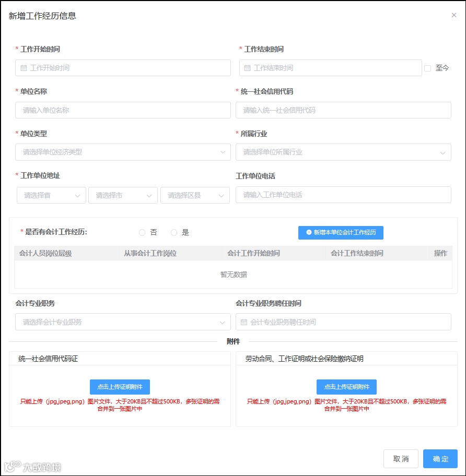Open the 单位类型 dropdown
The image size is (466, 476).
123,152
